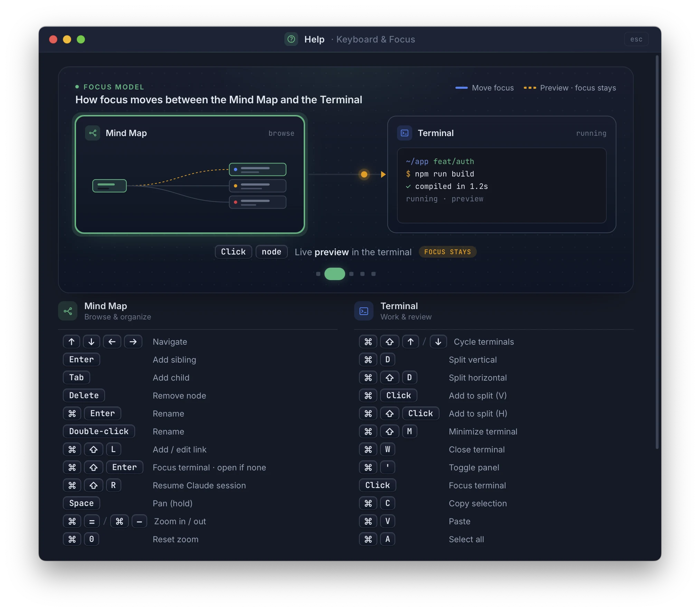Click the V key for Paste
This screenshot has width=700, height=612.
coord(388,521)
